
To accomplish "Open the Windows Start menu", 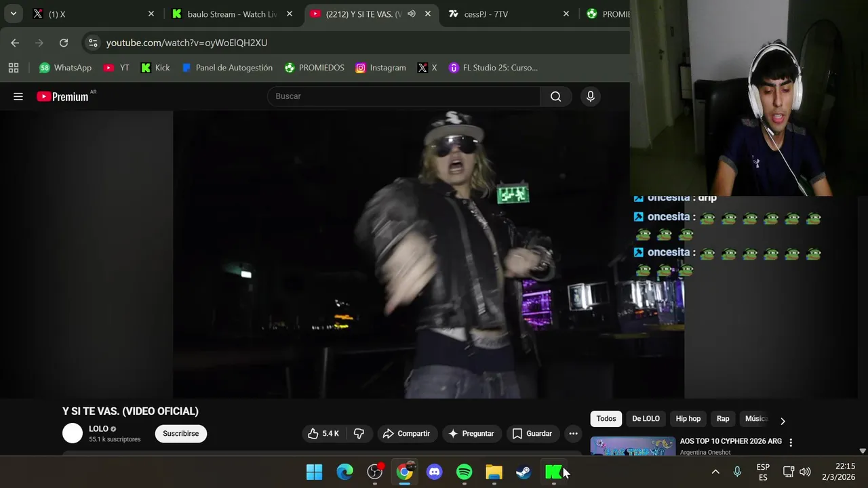I will coord(315,472).
